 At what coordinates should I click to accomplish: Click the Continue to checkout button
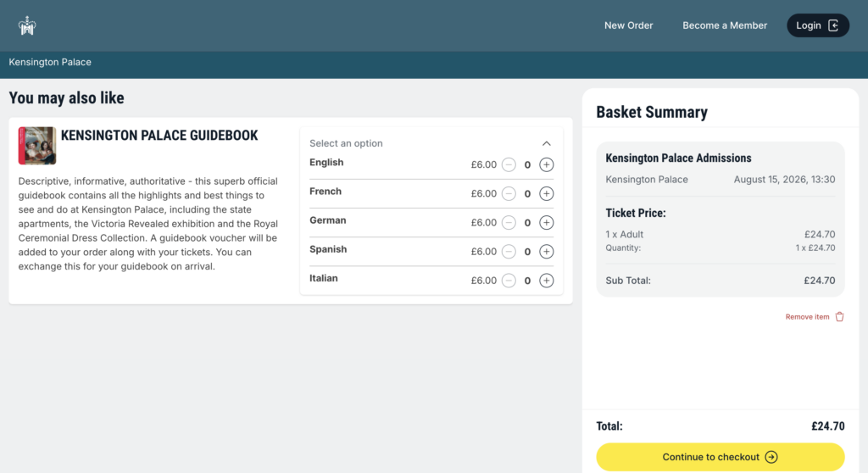click(x=721, y=457)
